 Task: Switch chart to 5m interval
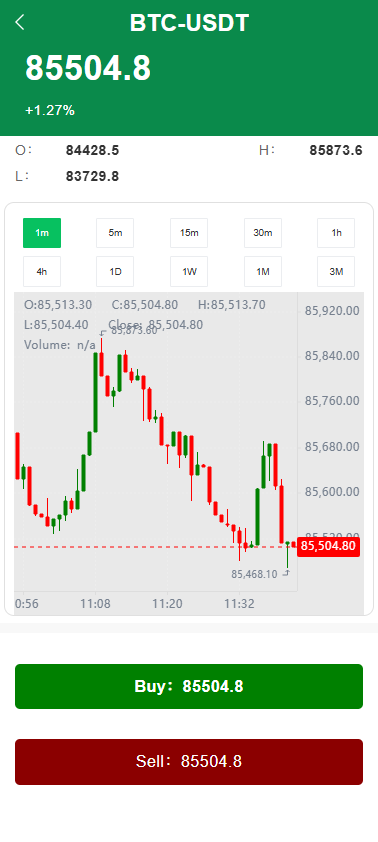pyautogui.click(x=115, y=233)
